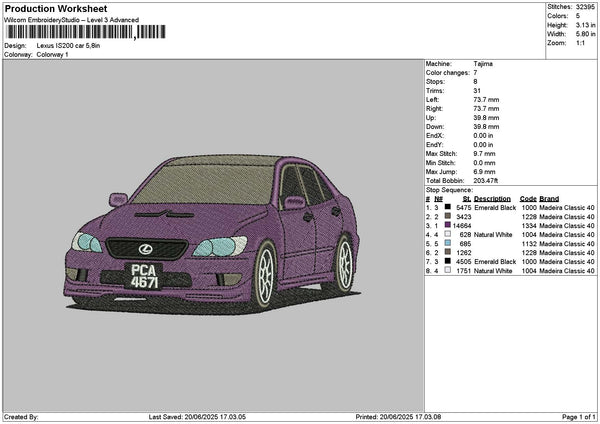
Task: Click the white swatch in stop row 4
Action: [x=447, y=234]
